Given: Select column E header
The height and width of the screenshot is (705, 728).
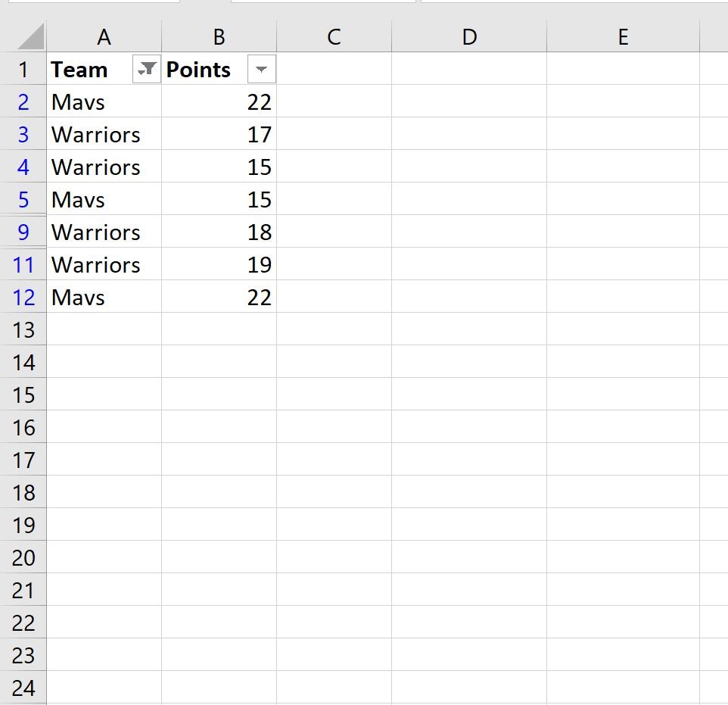Looking at the screenshot, I should [x=623, y=36].
